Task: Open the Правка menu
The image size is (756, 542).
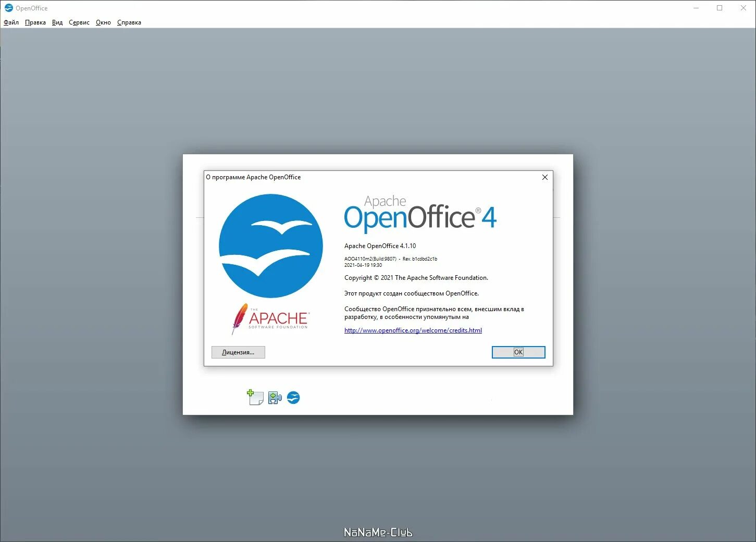Action: (35, 22)
